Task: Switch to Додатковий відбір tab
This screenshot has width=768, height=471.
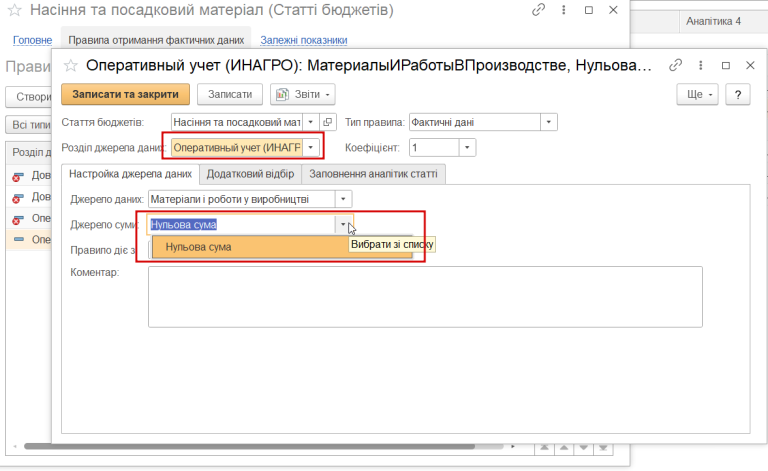Action: [x=250, y=174]
